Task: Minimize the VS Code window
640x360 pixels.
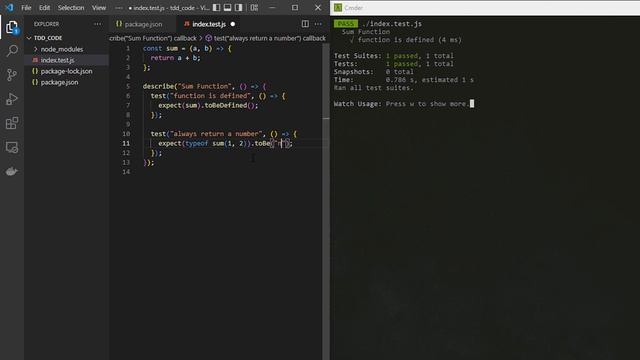Action: point(272,7)
